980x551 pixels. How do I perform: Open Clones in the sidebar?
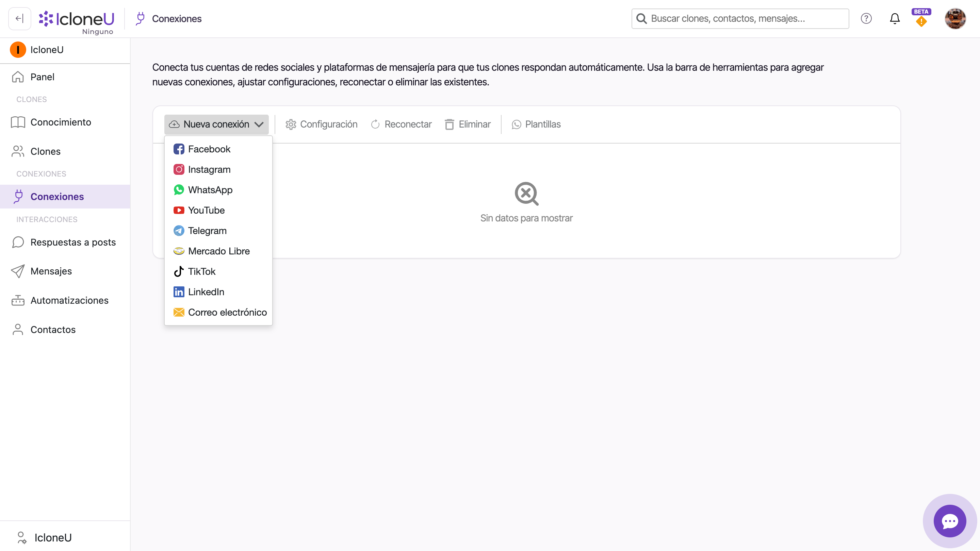[65, 151]
